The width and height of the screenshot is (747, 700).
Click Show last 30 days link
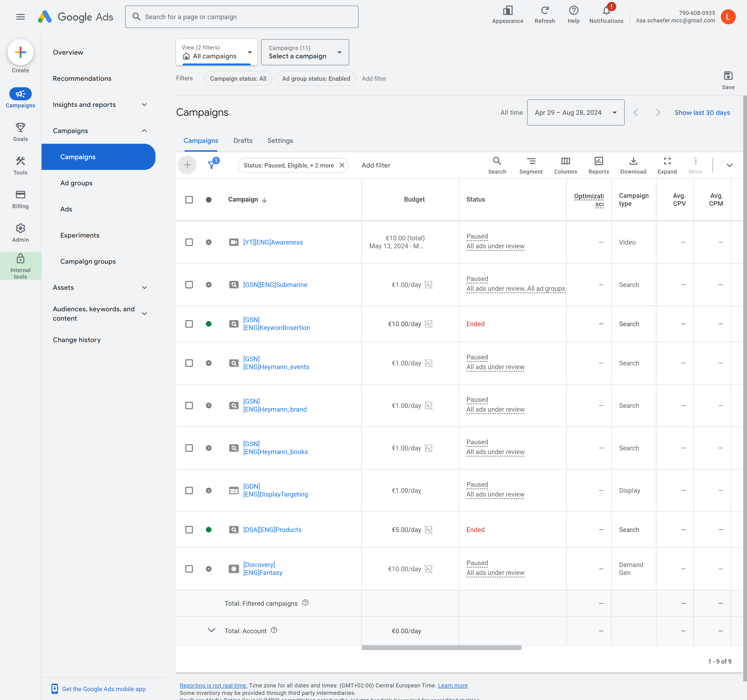(x=702, y=113)
